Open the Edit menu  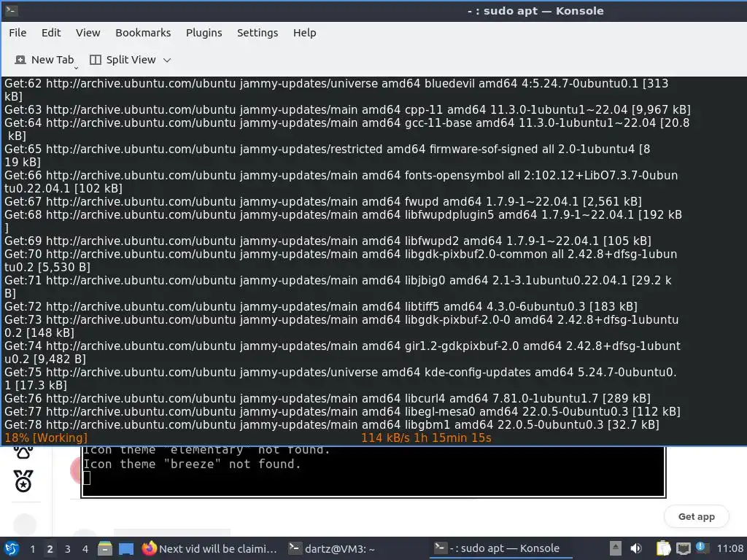point(51,33)
